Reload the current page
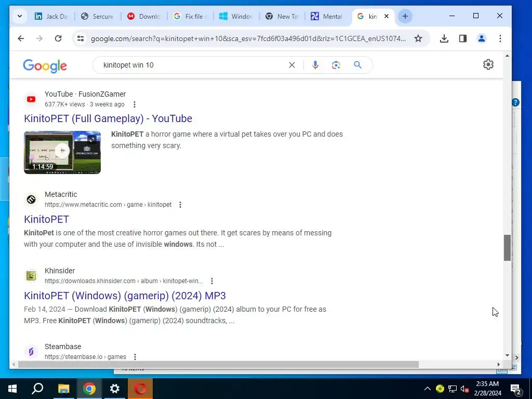Screen dimensions: 532x399 [58, 38]
